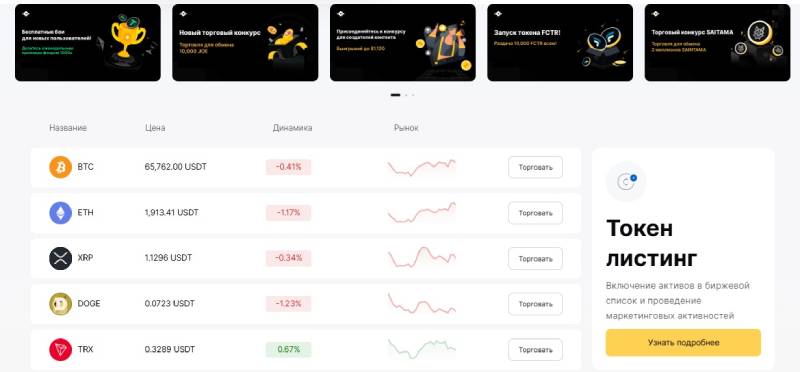This screenshot has height=372, width=800.
Task: Select the active carousel page indicator
Action: pos(395,95)
